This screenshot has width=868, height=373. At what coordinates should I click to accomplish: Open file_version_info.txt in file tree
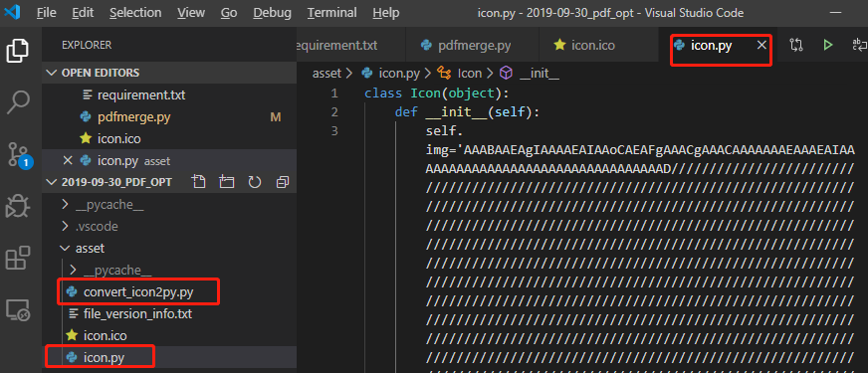pyautogui.click(x=169, y=313)
